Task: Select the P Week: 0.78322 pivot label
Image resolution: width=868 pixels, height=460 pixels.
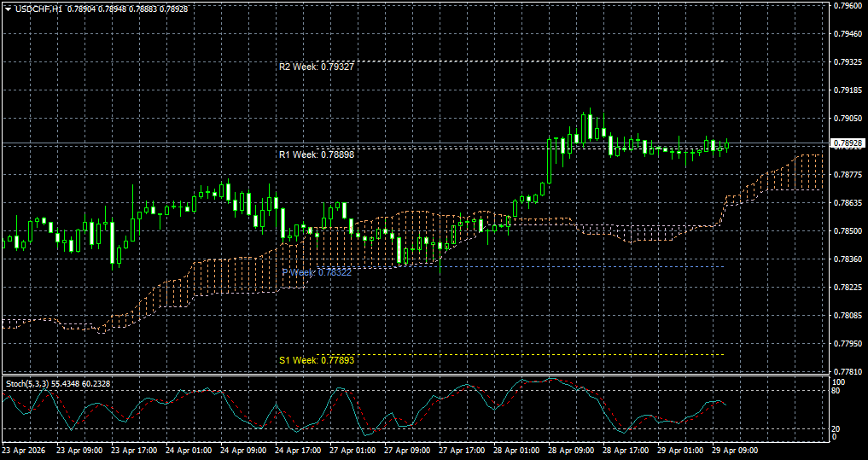Action: coord(316,272)
